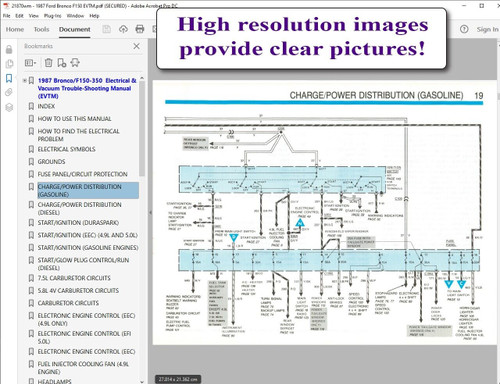Image resolution: width=500 pixels, height=384 pixels.
Task: Open 7.5L CARBURETOR CIRCUITS bookmark
Action: [x=74, y=278]
